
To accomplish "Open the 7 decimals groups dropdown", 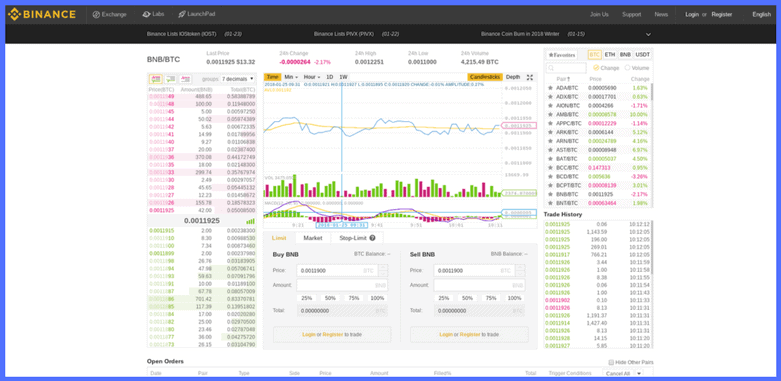I will tap(238, 79).
